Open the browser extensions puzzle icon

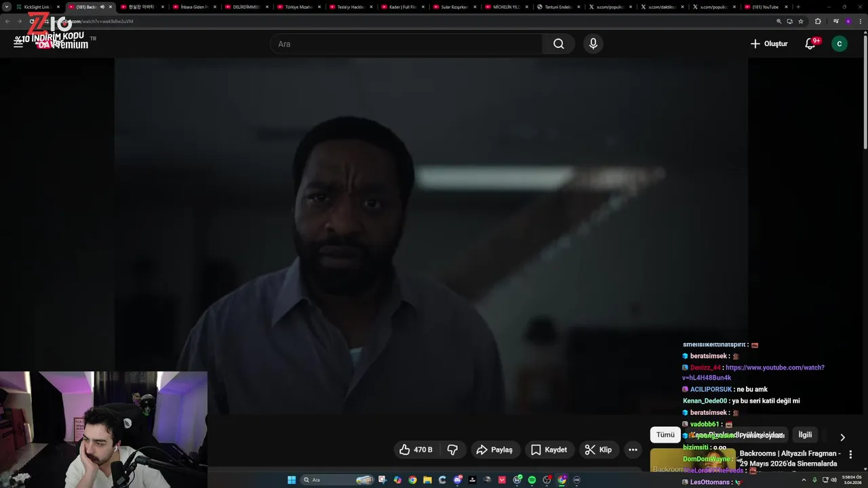[818, 21]
